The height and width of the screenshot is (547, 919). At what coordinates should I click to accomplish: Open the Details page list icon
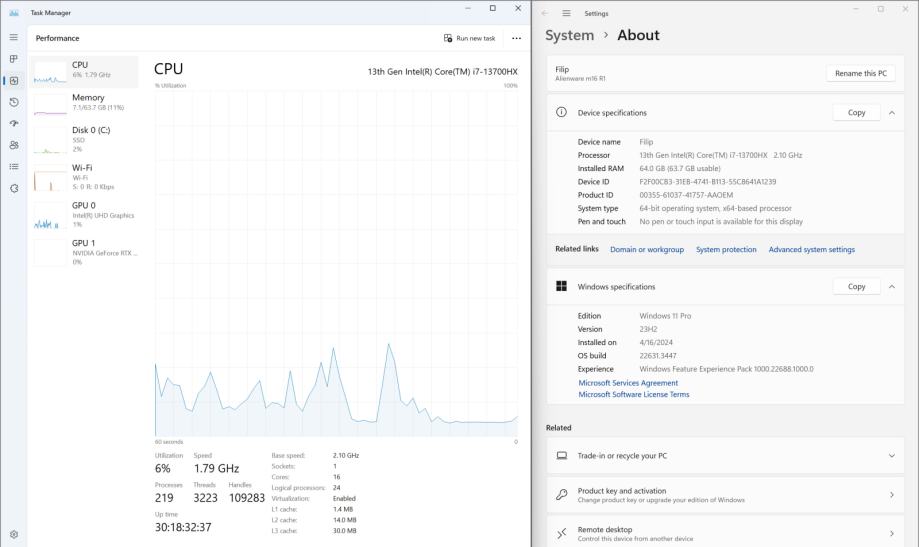coord(13,167)
